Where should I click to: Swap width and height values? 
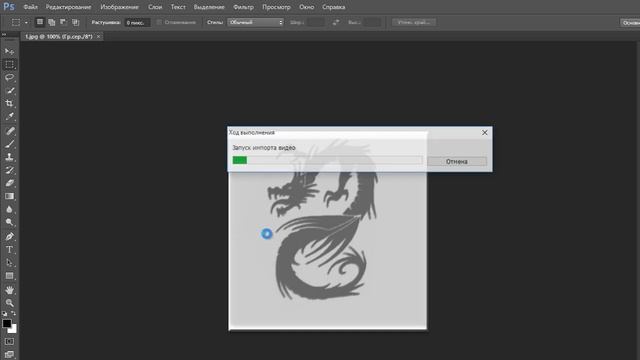[336, 22]
